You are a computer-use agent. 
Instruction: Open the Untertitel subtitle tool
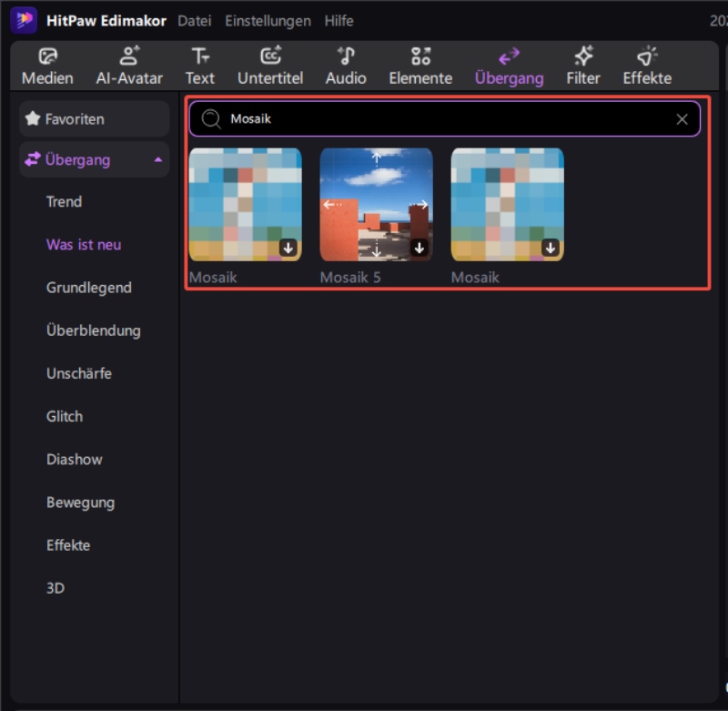pyautogui.click(x=270, y=56)
